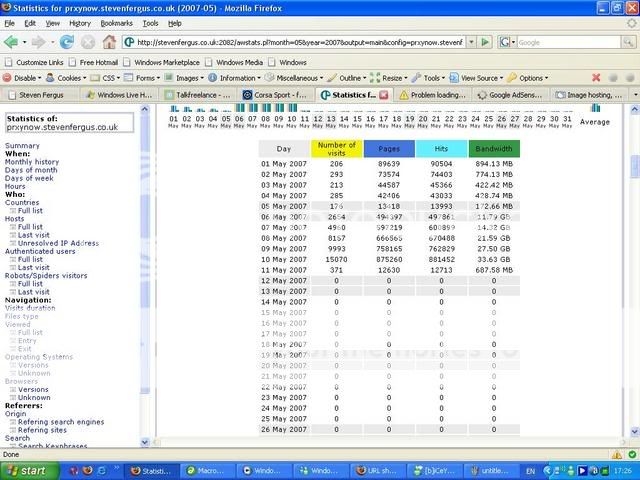Viewport: 640px width, 480px height.
Task: Open the Bookmarks menu
Action: [x=116, y=22]
